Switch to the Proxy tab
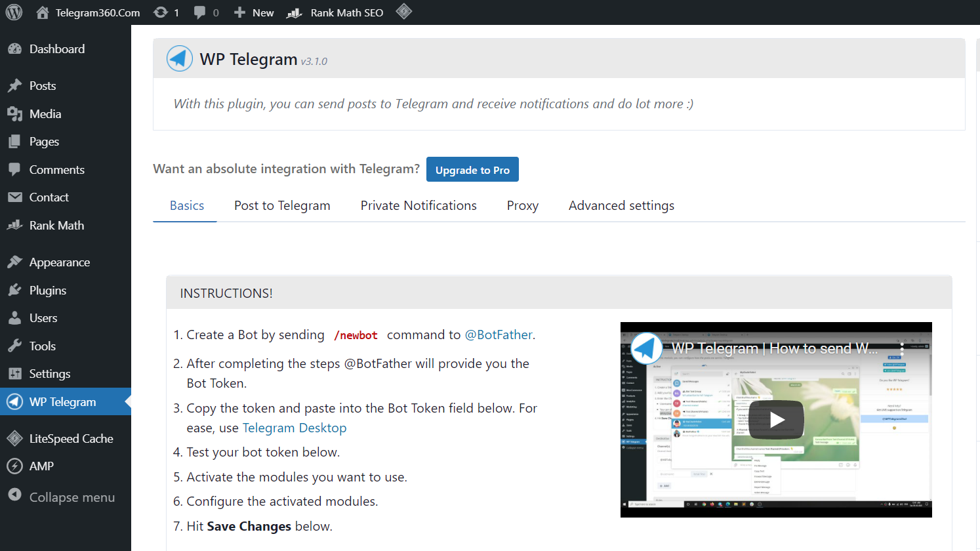The image size is (980, 551). coord(523,206)
